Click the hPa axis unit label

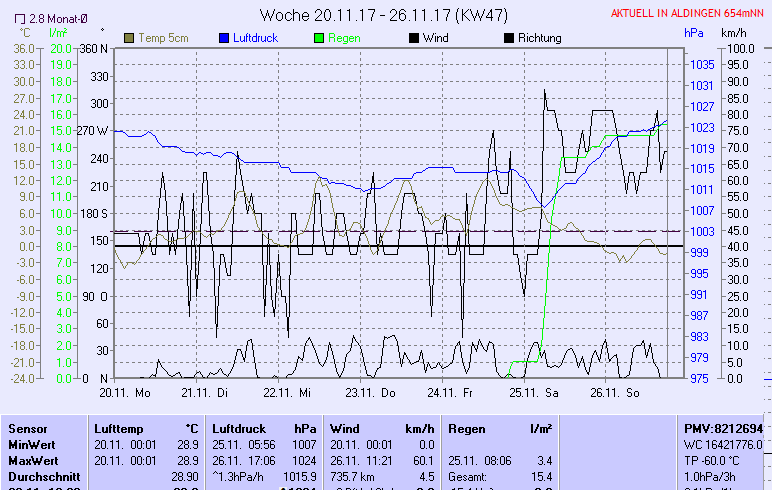point(693,32)
